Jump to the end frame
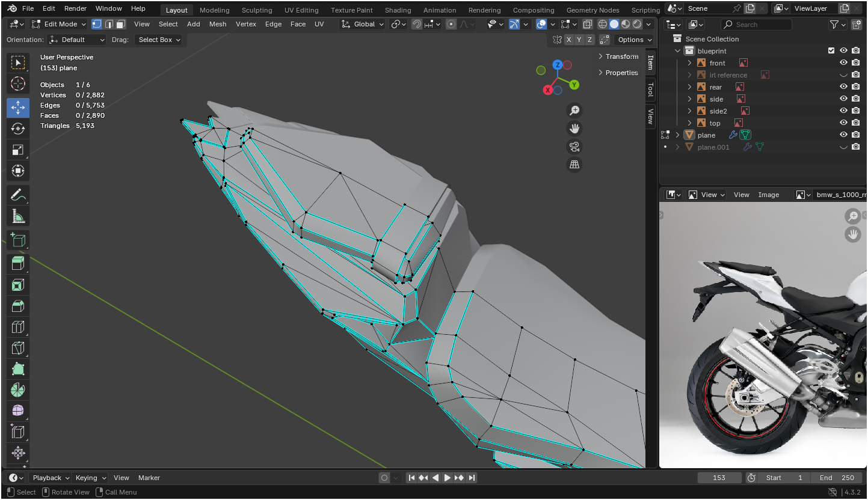 pos(472,478)
